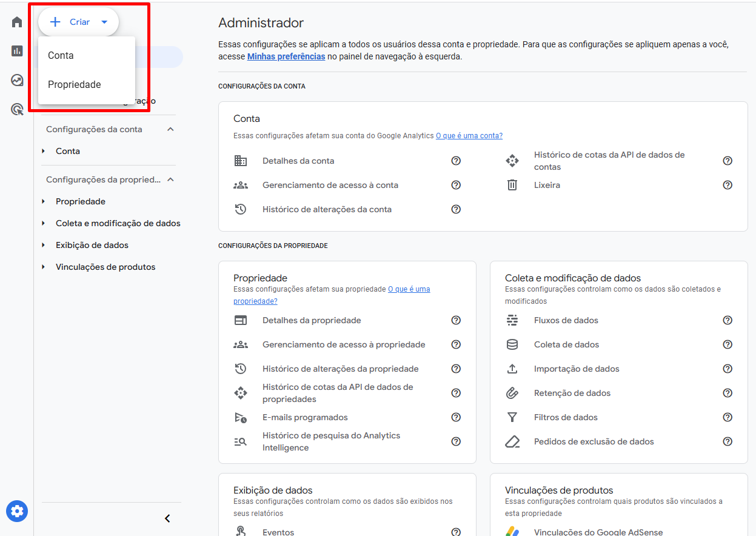756x536 pixels.
Task: Click help icon beside Gerenciamento de acesso à conta
Action: [456, 185]
